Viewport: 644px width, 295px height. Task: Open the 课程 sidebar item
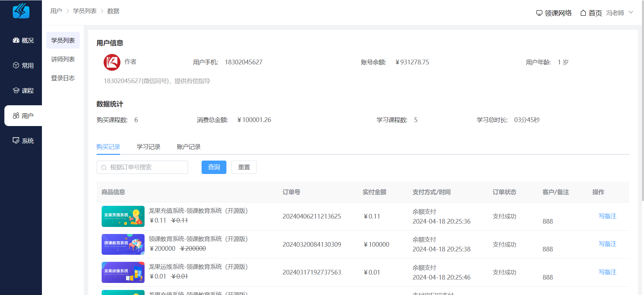pos(23,91)
